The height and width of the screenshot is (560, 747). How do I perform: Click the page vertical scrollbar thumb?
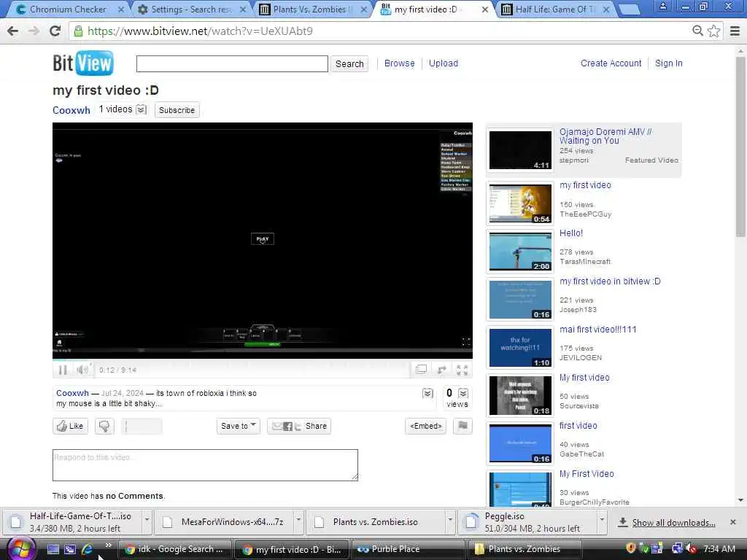click(740, 145)
